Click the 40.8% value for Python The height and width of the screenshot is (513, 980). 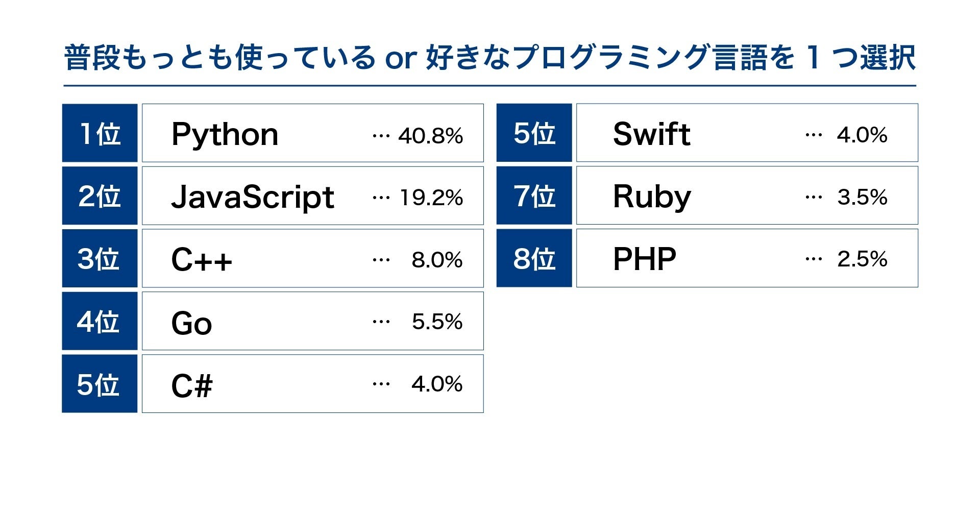pos(430,136)
